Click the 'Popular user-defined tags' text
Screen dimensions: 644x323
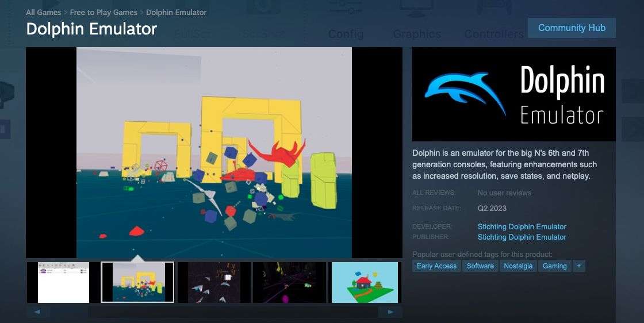pos(482,255)
